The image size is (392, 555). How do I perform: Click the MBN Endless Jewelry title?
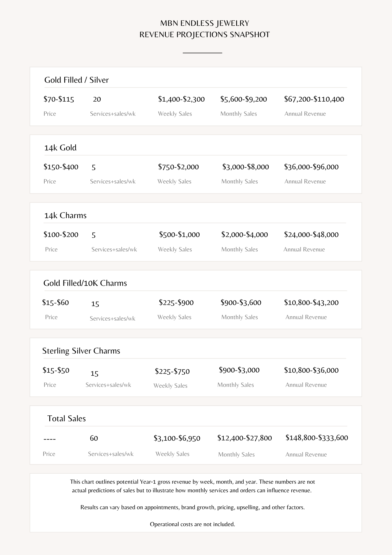(x=205, y=23)
